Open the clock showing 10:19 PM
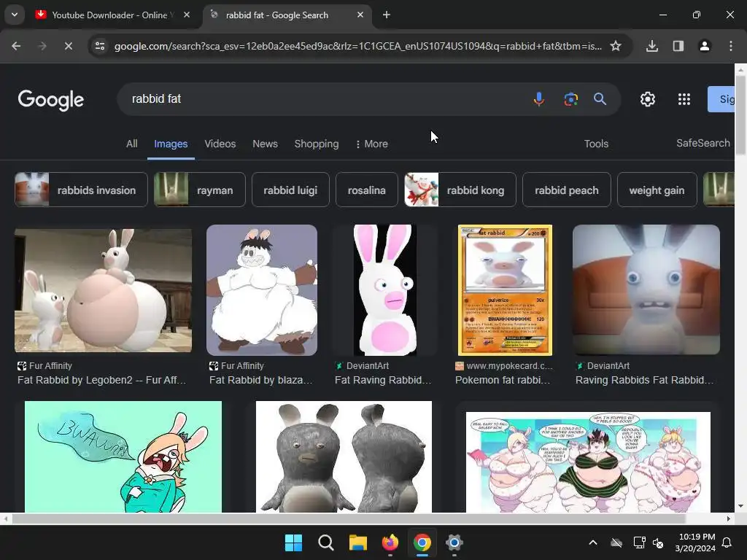This screenshot has height=560, width=747. click(x=695, y=542)
